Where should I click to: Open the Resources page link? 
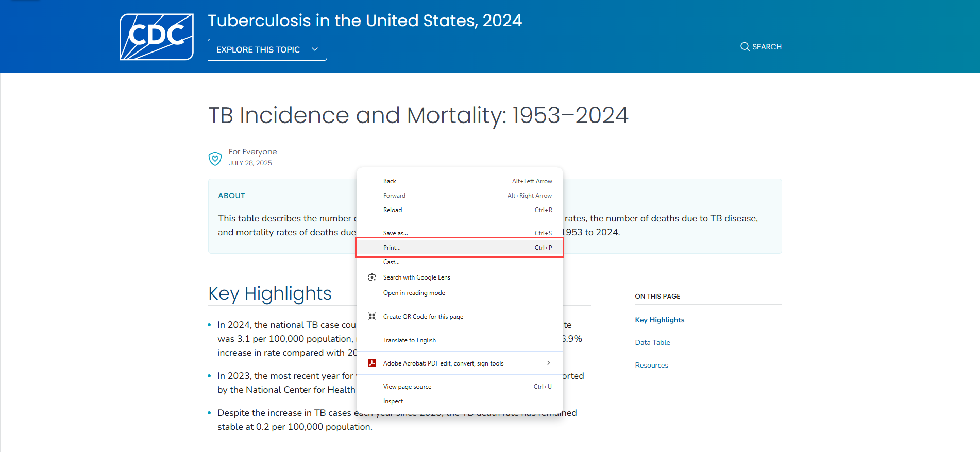point(651,365)
